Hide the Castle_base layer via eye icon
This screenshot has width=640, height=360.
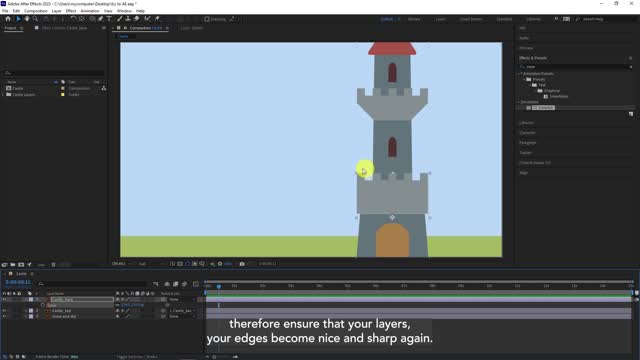[4, 299]
